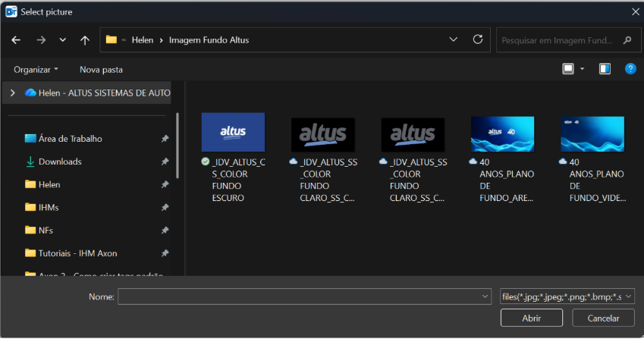
Task: Click the sidebar vertical scrollbar
Action: click(177, 146)
